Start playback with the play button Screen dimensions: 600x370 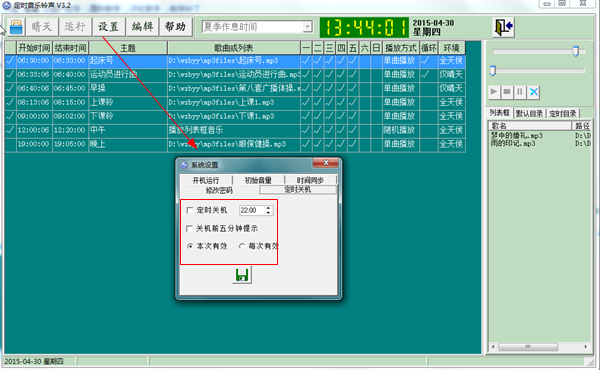point(494,92)
